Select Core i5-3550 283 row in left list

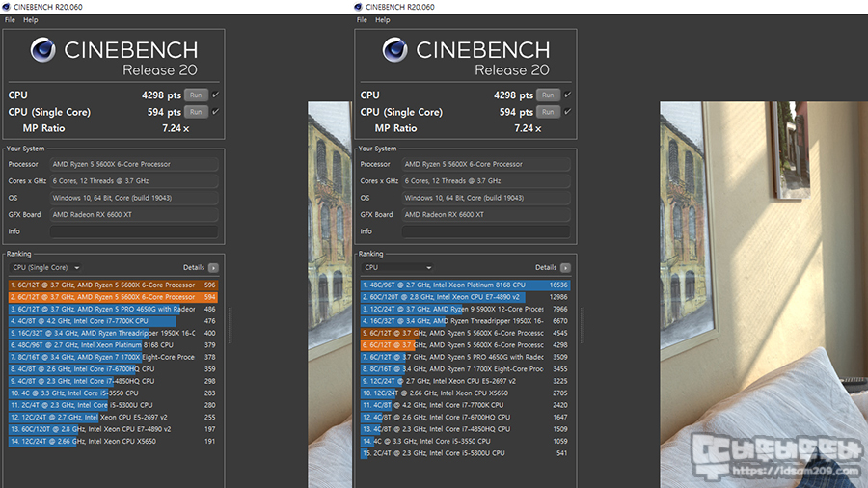pos(113,393)
